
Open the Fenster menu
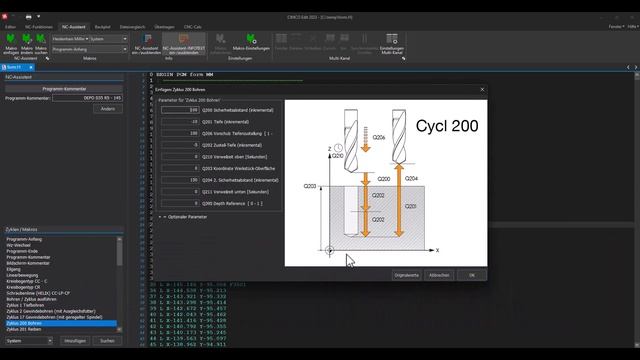point(616,27)
